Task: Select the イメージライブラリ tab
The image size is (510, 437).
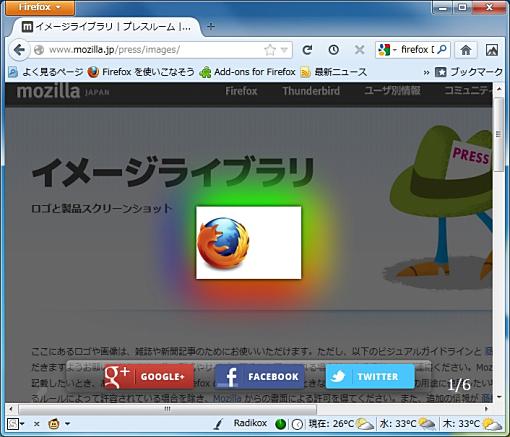Action: [106, 27]
